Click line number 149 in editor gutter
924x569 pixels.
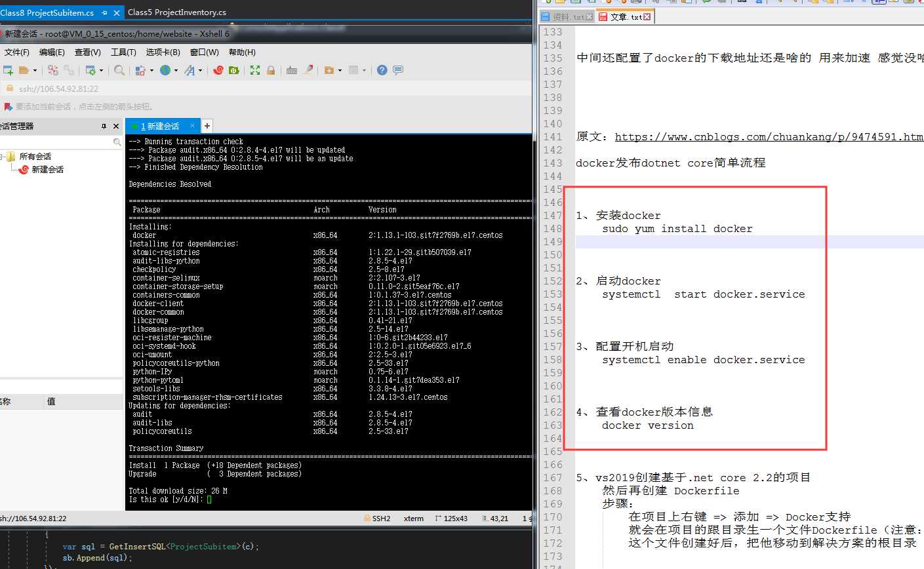tap(553, 242)
